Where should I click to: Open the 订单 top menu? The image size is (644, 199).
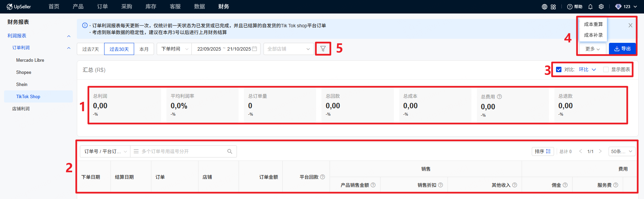[102, 7]
